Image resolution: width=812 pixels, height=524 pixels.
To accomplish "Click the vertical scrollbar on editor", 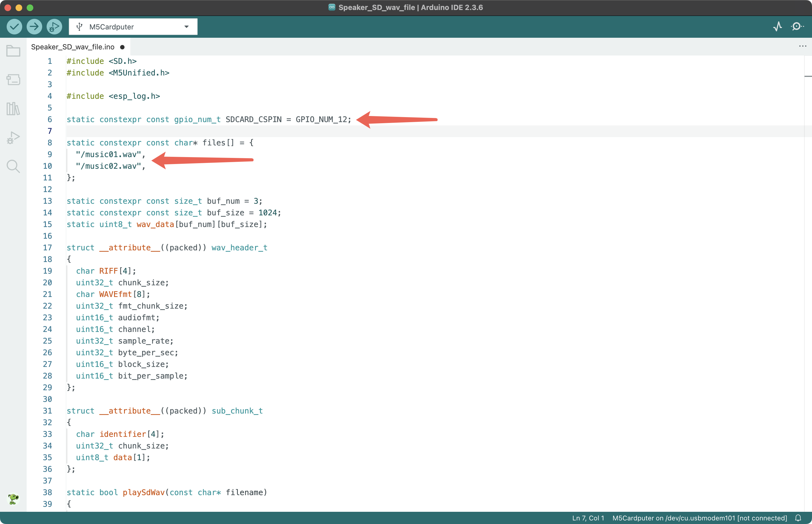I will tap(808, 283).
